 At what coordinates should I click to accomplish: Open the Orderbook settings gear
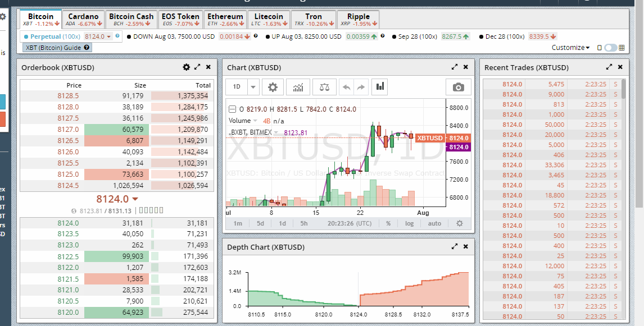187,67
